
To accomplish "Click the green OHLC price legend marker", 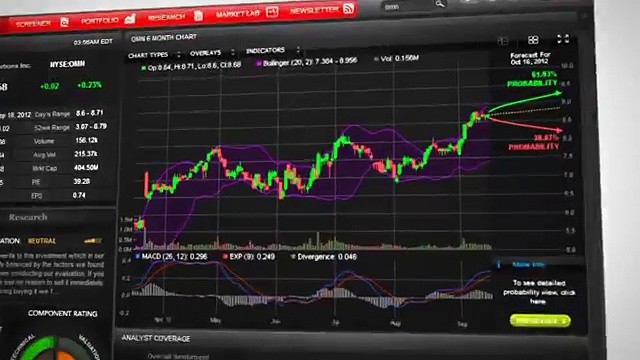I will (143, 68).
